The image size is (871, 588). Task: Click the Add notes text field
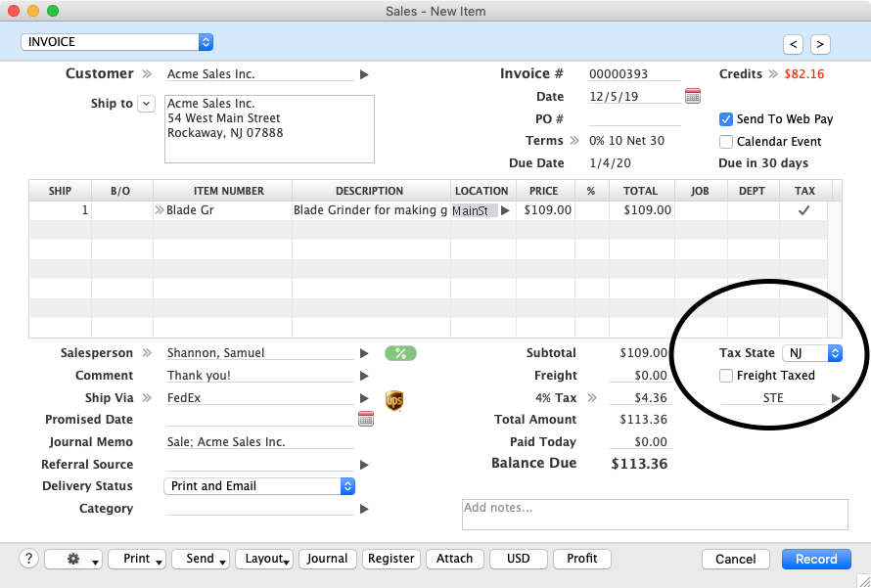pos(654,514)
